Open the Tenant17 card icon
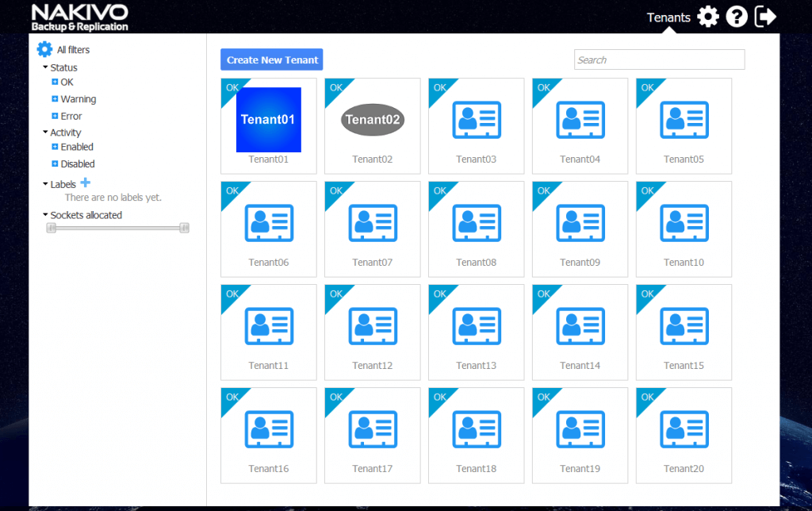This screenshot has height=511, width=812. pyautogui.click(x=373, y=429)
